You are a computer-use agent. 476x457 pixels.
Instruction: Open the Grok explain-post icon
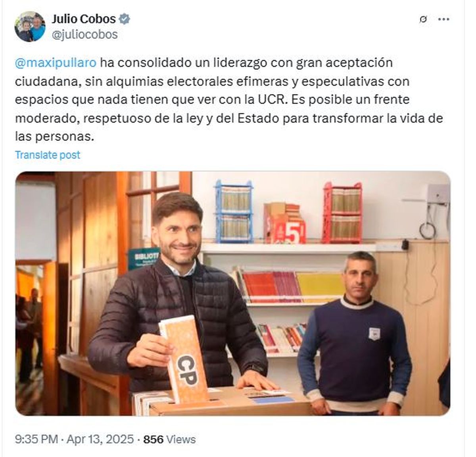point(423,19)
